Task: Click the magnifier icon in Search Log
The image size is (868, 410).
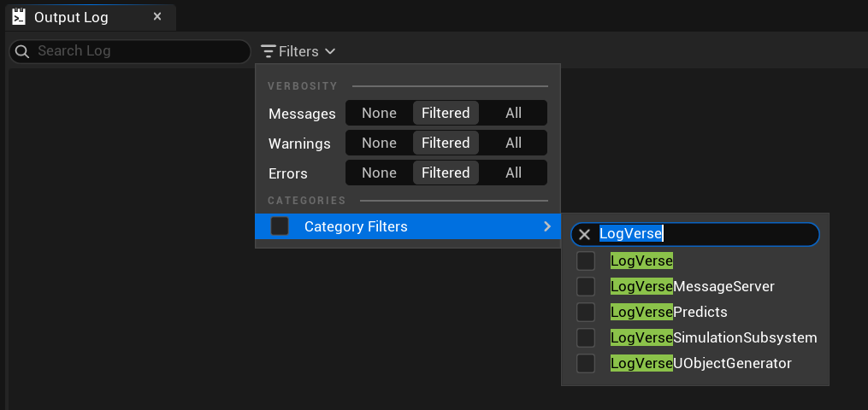Action: coord(22,51)
